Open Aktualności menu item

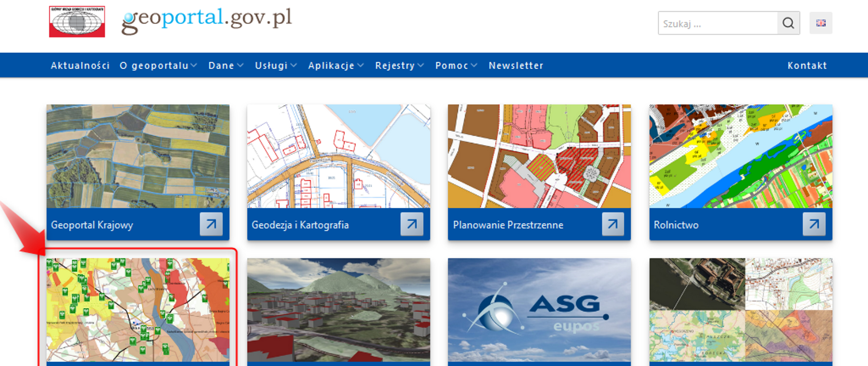coord(80,66)
